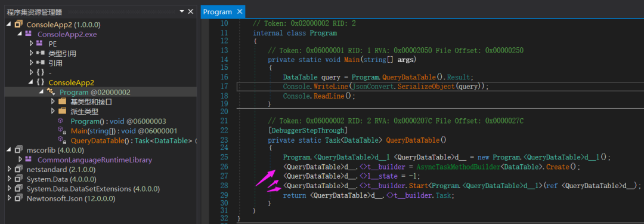Expand the System.Data.DataSetExtensions node
This screenshot has height=224, width=644.
pos(10,189)
